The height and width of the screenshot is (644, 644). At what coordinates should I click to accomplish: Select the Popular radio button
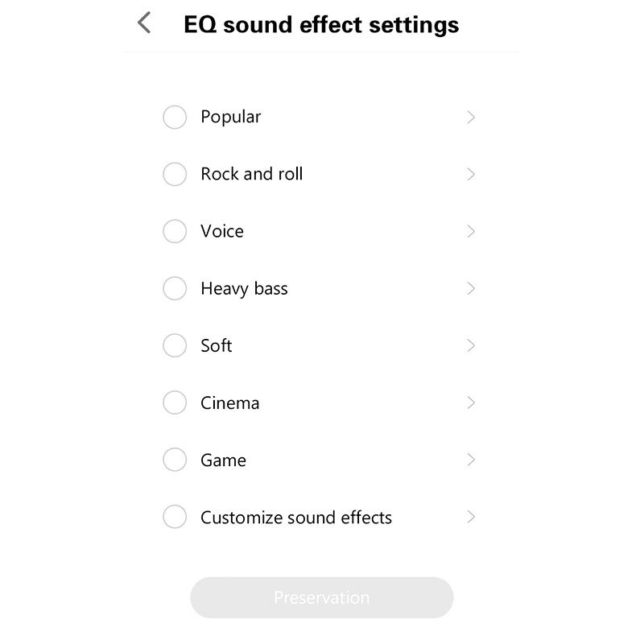point(175,118)
